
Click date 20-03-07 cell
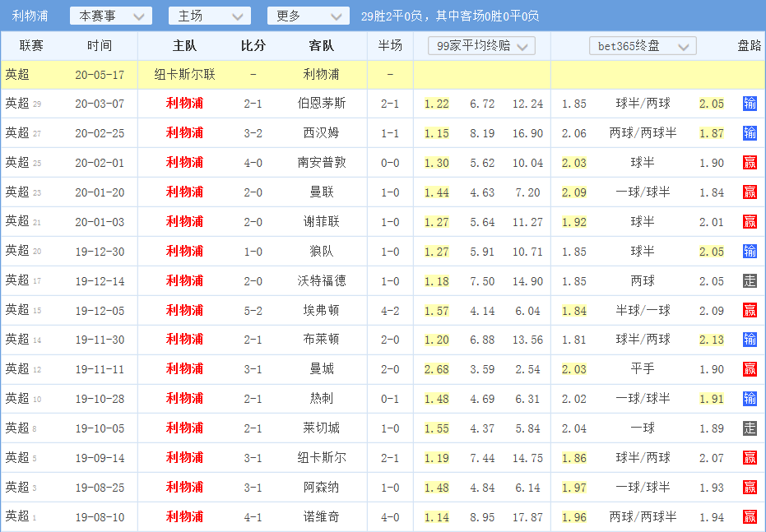click(100, 104)
